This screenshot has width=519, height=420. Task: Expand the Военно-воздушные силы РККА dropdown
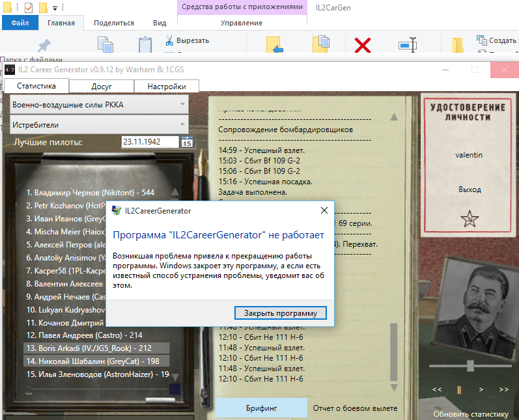pos(99,105)
